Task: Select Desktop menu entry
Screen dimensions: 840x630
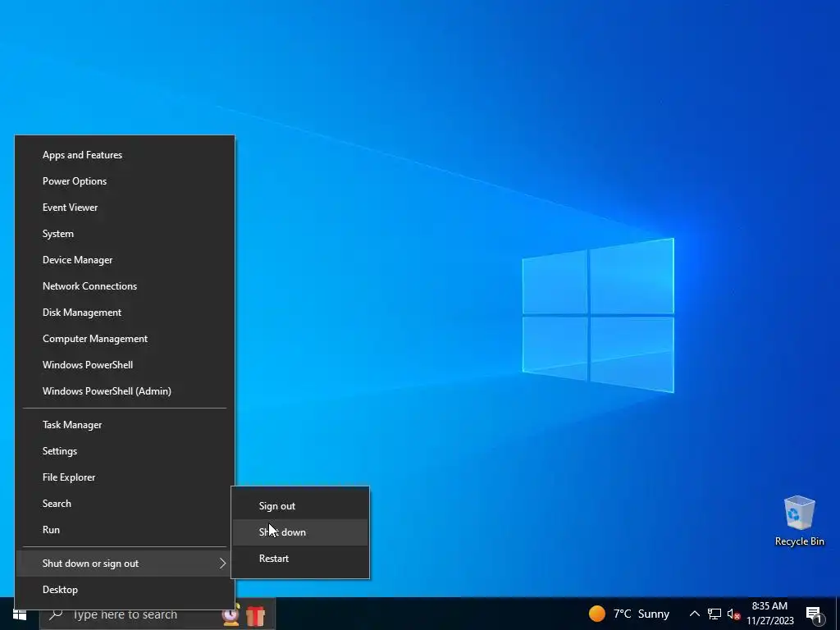Action: tap(125, 590)
